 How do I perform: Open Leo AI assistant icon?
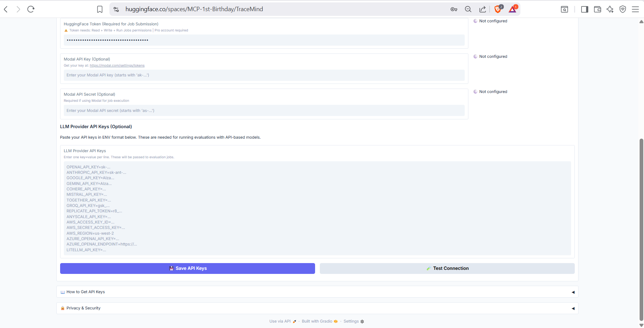pyautogui.click(x=610, y=9)
